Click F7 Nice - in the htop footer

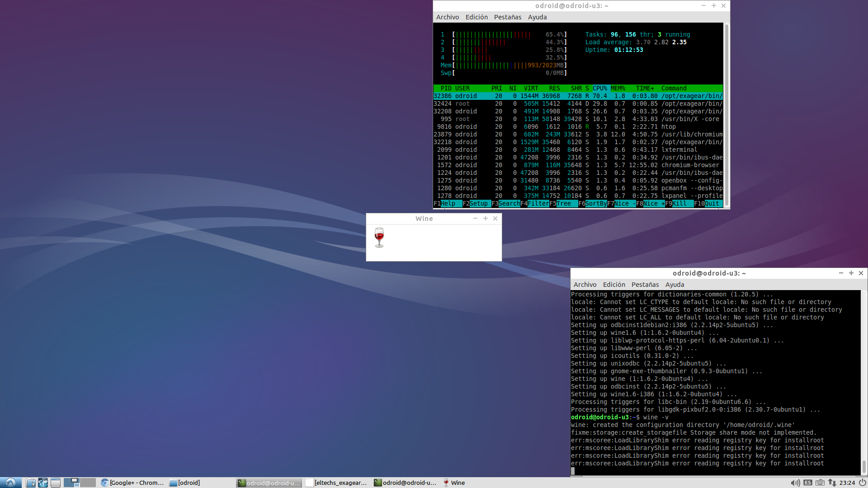pyautogui.click(x=621, y=204)
